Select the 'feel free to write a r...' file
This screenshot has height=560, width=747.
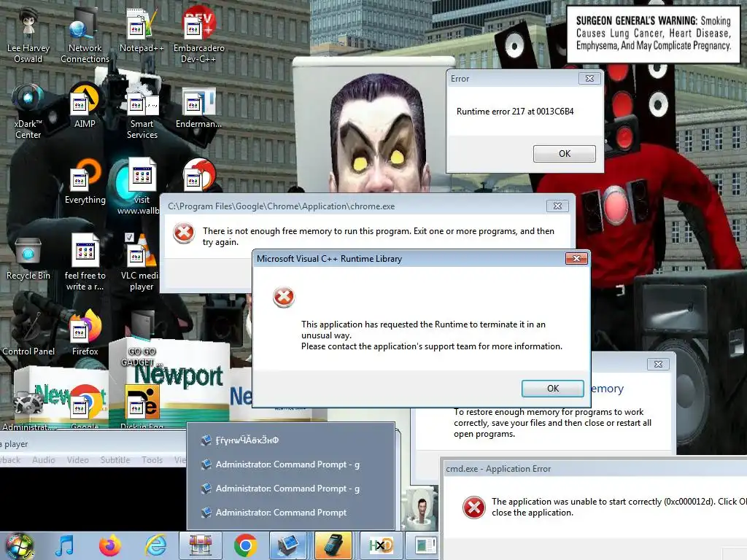coord(85,263)
